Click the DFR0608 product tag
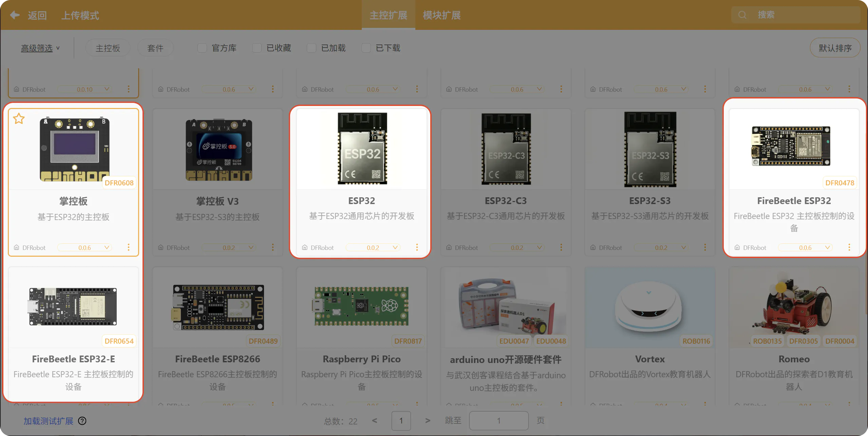 [119, 183]
